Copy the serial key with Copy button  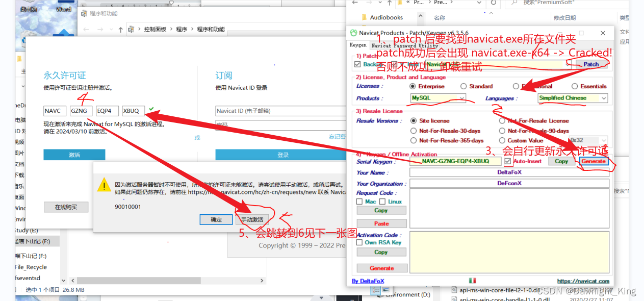[561, 161]
